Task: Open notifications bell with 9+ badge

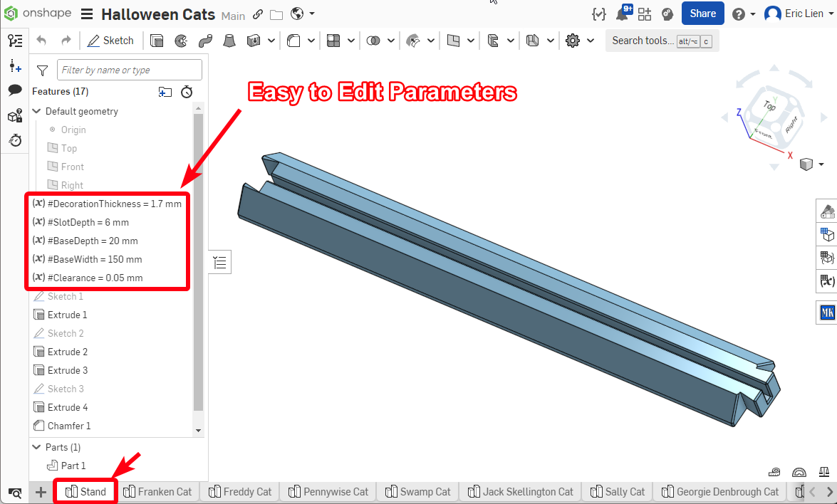Action: click(x=623, y=13)
